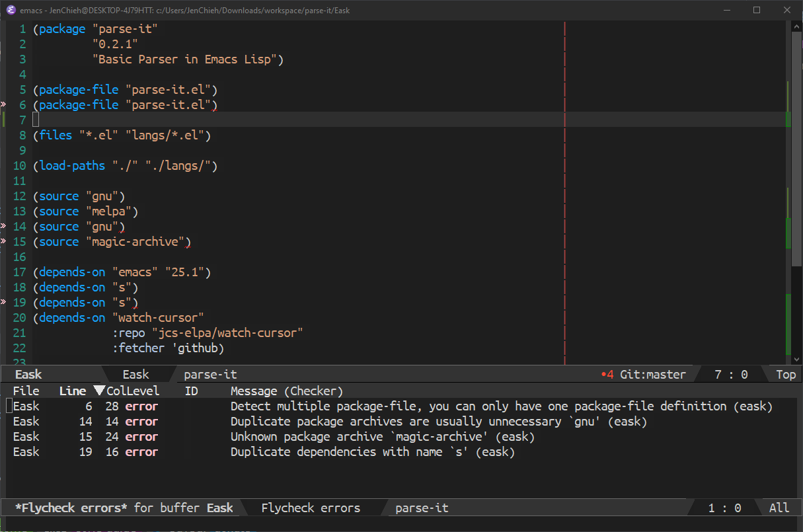Click the *Flycheck errors* buffer name
This screenshot has height=532, width=803.
[x=71, y=508]
